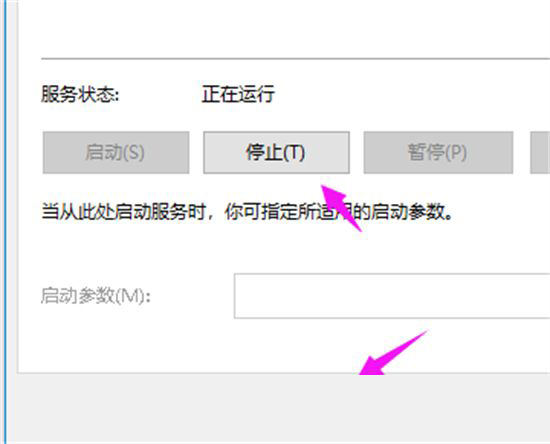Image resolution: width=550 pixels, height=444 pixels.
Task: Focus the 启动参数(M) text input box
Action: click(x=392, y=296)
